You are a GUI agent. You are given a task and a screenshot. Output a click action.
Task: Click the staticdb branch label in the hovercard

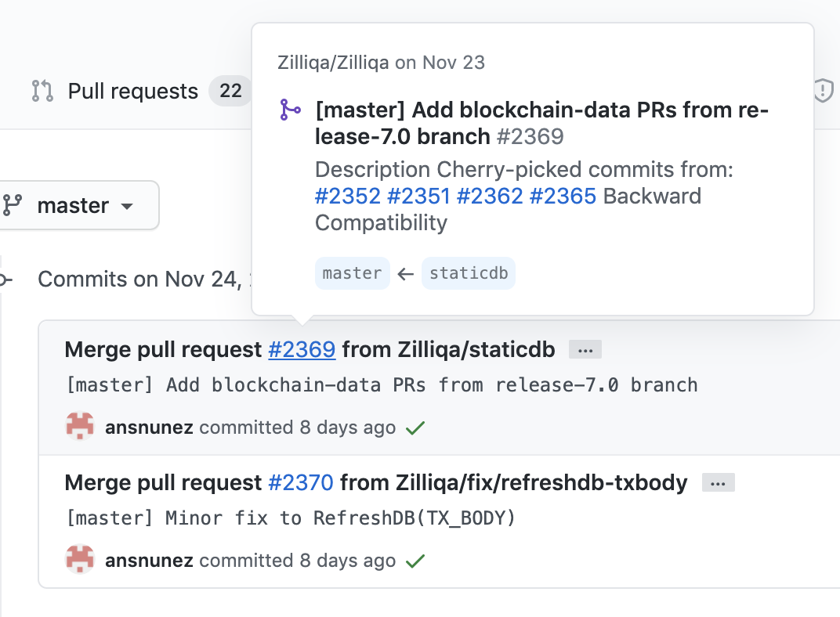469,273
